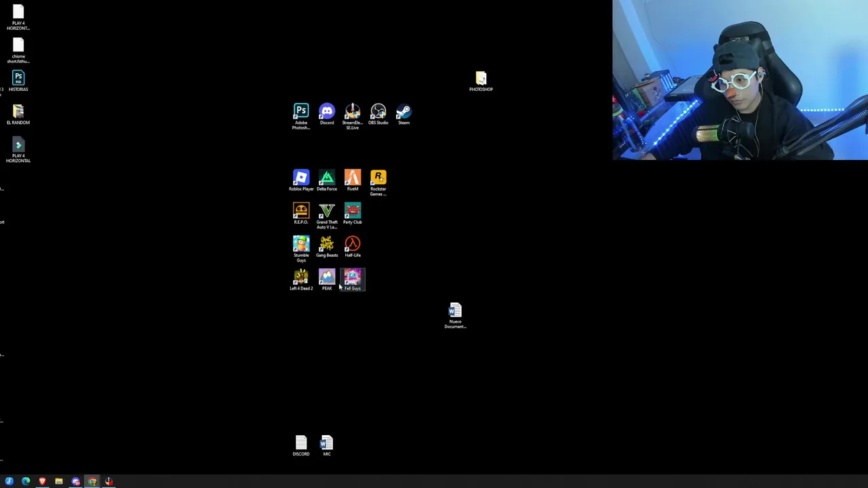
Task: Click the webcam overlay thumbnail
Action: (x=740, y=80)
